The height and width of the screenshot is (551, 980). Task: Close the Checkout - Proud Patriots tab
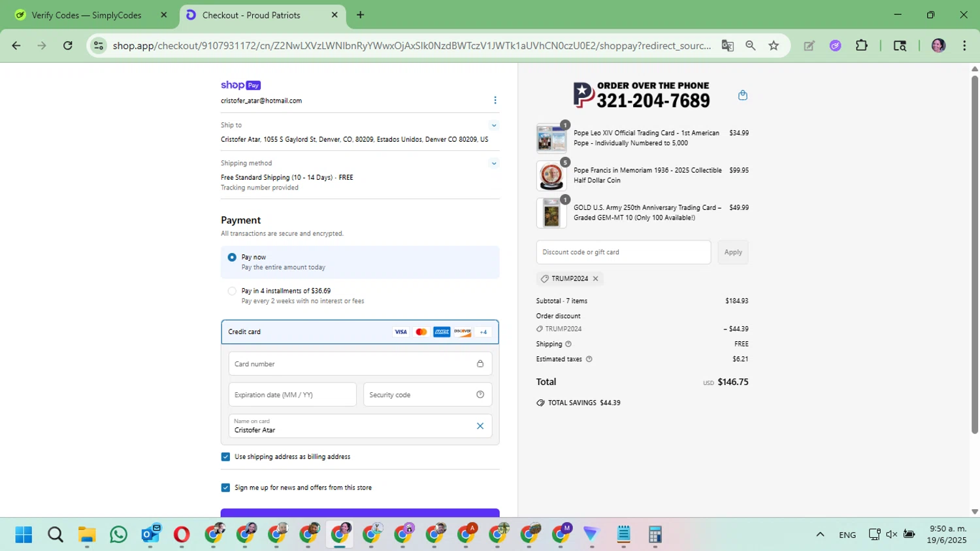click(x=335, y=15)
